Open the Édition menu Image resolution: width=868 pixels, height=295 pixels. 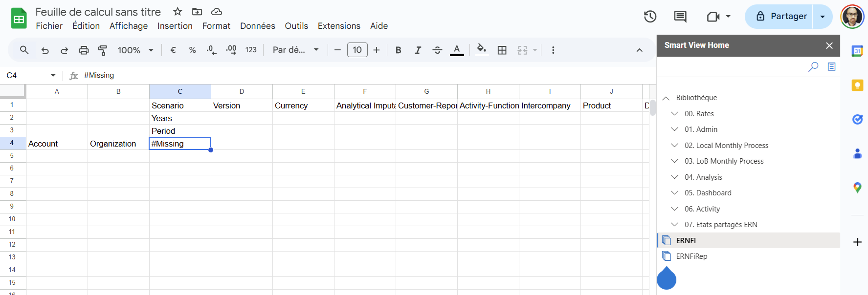[x=86, y=26]
